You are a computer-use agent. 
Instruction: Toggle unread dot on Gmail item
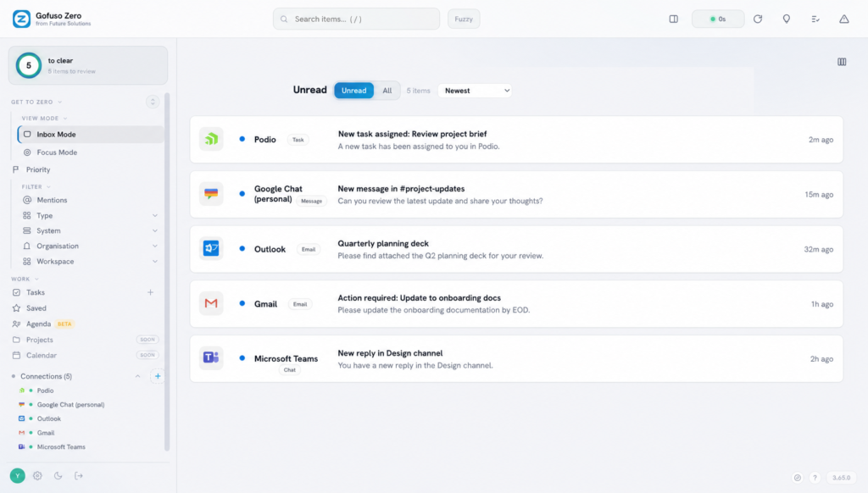click(242, 303)
